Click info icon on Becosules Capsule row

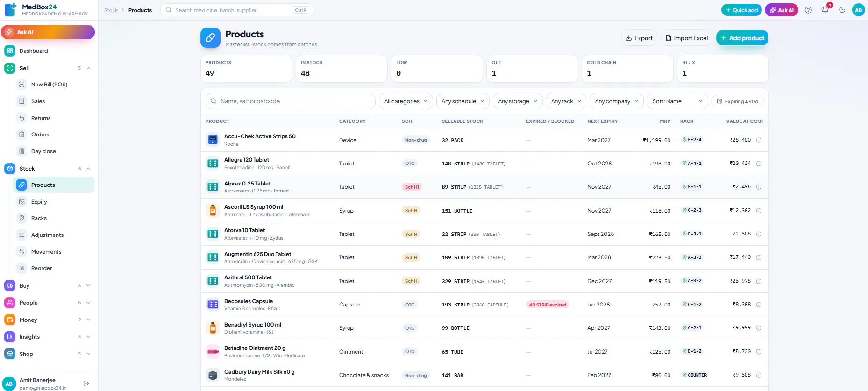759,305
